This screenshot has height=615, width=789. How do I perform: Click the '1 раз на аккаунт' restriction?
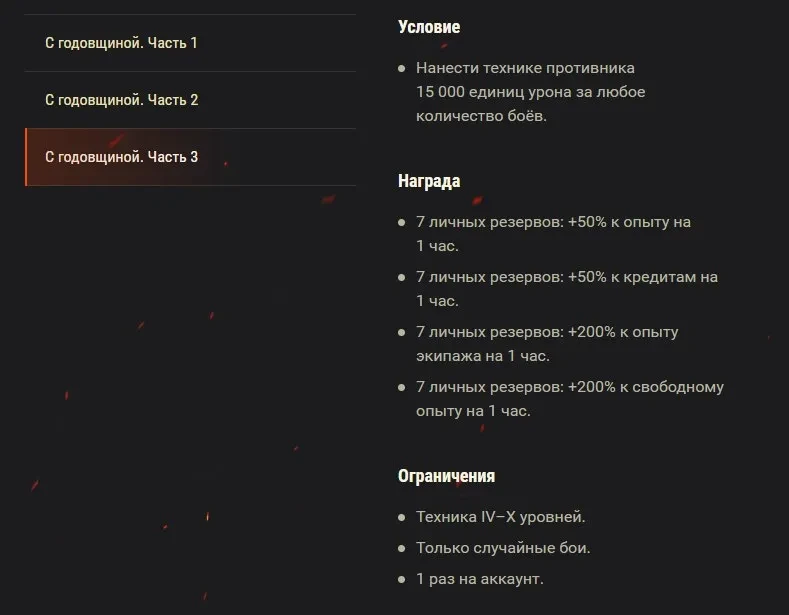point(480,579)
